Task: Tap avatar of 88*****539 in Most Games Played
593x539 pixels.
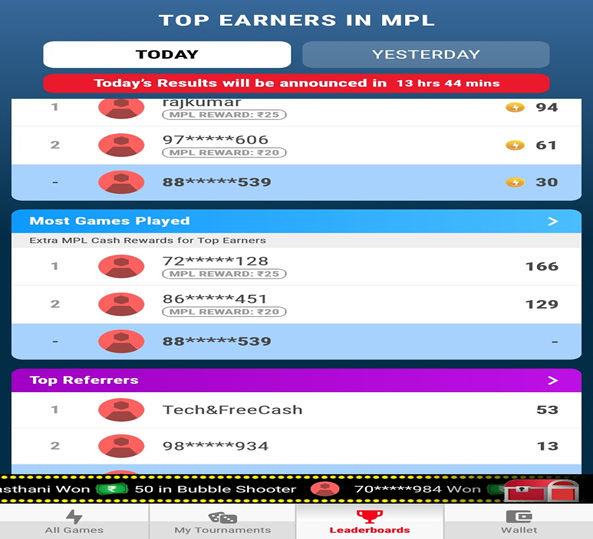Action: 121,341
